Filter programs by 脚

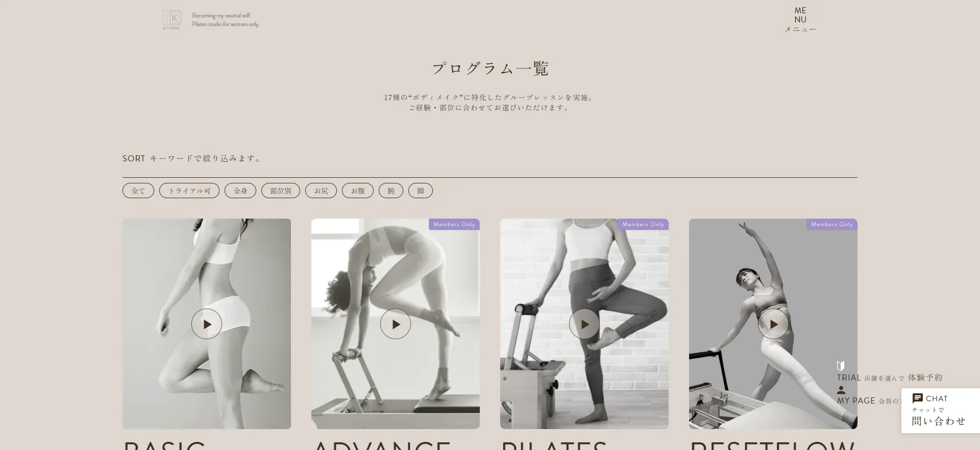point(421,191)
